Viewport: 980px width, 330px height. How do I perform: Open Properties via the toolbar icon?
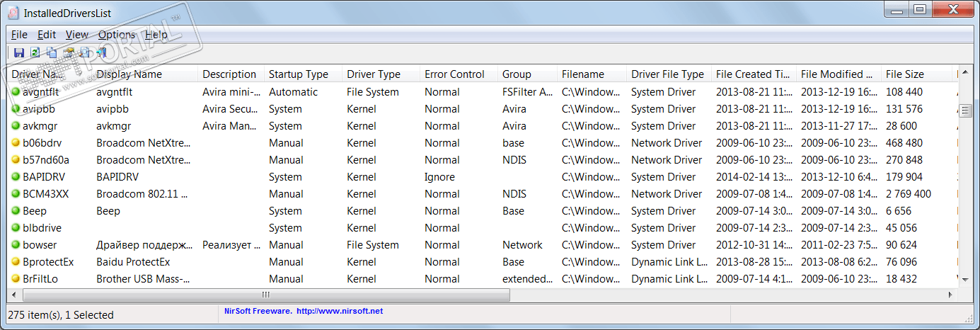coord(69,52)
